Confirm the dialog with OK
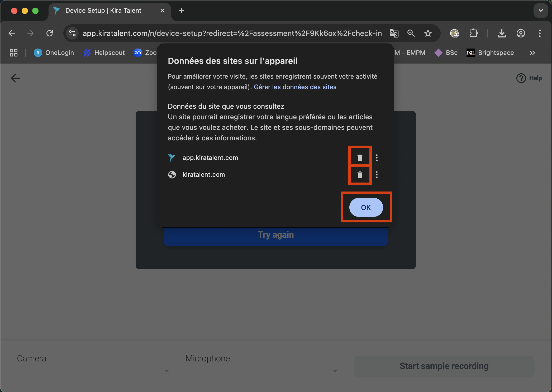The image size is (552, 392). pyautogui.click(x=366, y=208)
